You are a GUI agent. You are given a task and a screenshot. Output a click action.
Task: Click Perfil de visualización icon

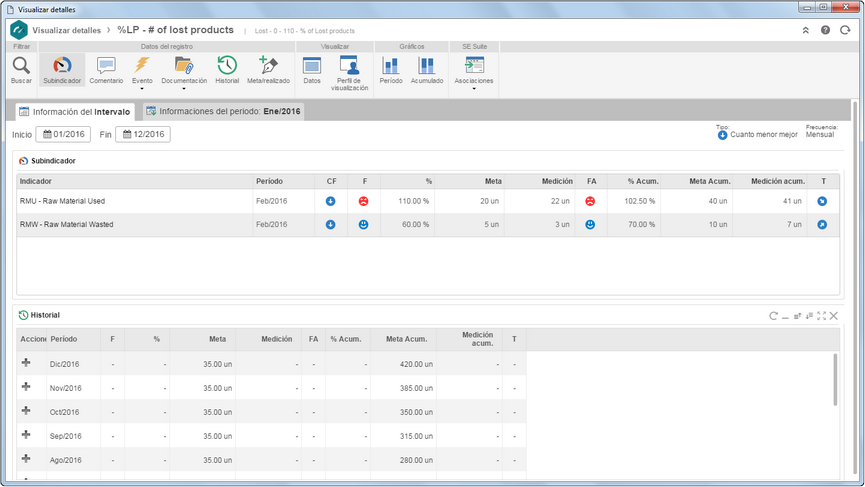[349, 65]
